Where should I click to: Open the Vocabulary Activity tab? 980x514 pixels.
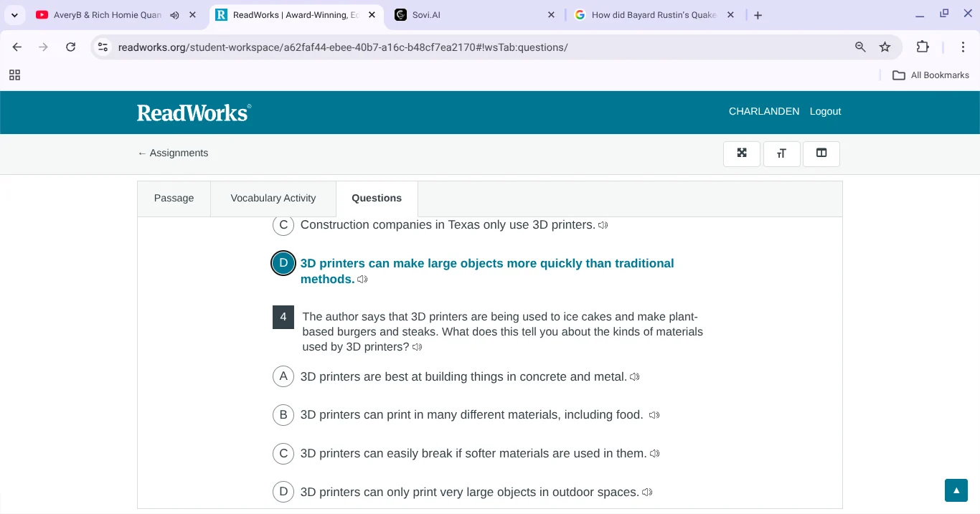[x=273, y=198]
